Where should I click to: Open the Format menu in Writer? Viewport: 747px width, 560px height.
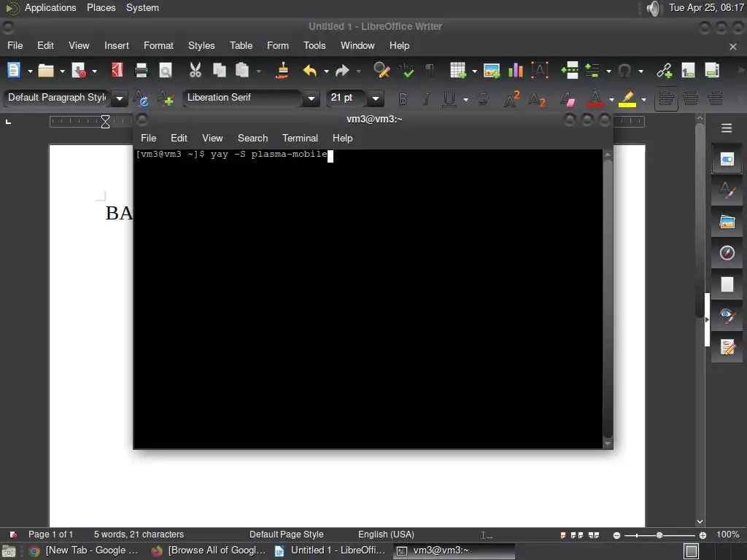point(158,46)
